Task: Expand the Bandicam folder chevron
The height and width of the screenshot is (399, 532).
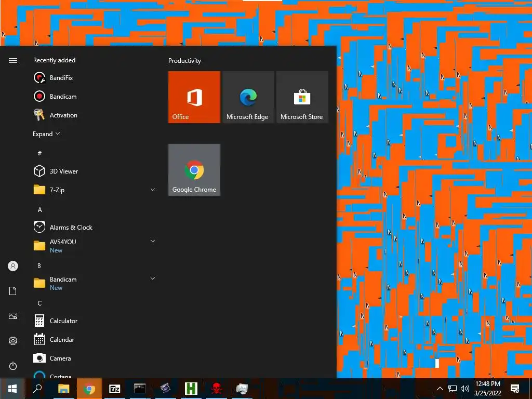Action: (x=153, y=278)
